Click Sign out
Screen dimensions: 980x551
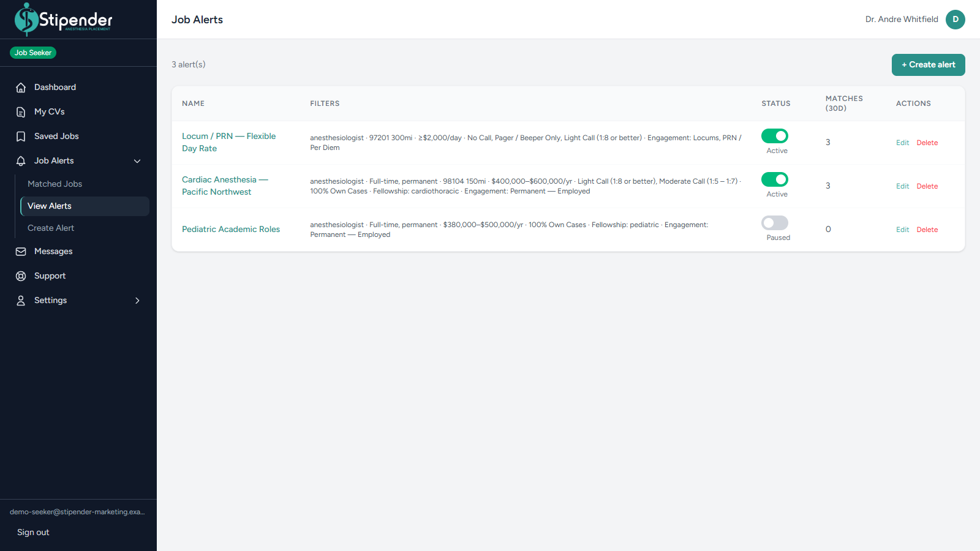click(33, 533)
